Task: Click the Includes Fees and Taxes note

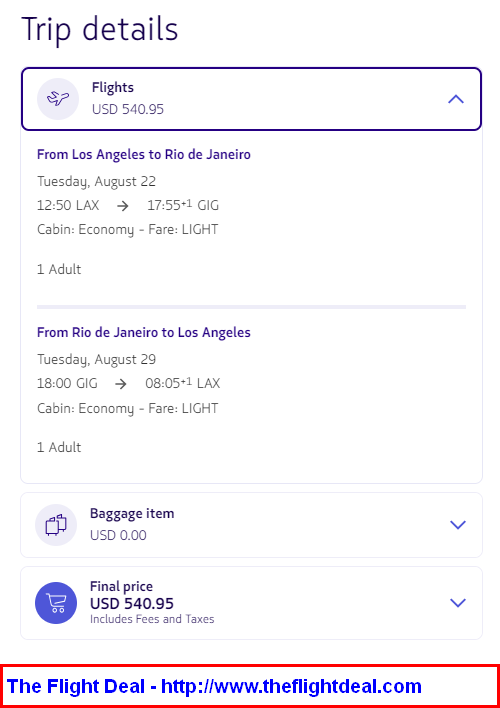Action: (152, 619)
